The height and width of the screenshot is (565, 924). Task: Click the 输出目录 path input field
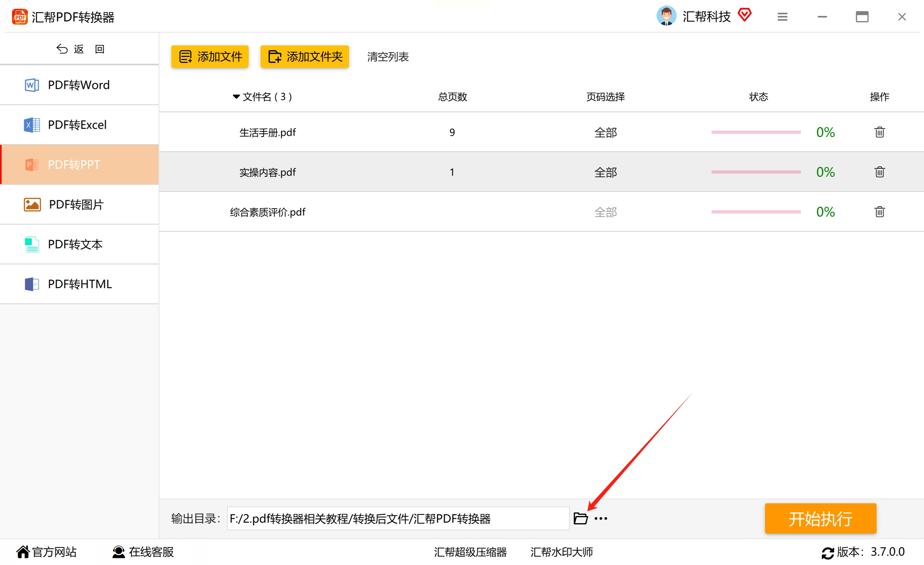pos(398,518)
